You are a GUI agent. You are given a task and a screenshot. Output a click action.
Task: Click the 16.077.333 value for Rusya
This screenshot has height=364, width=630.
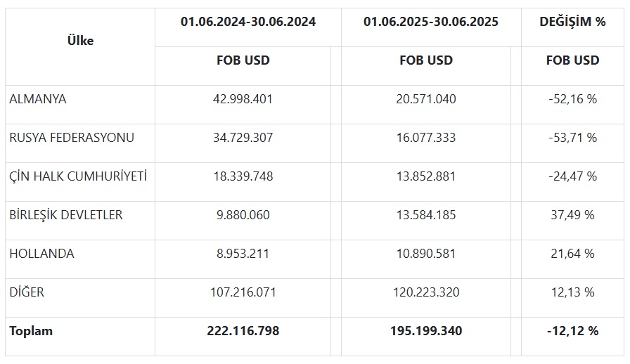[426, 138]
